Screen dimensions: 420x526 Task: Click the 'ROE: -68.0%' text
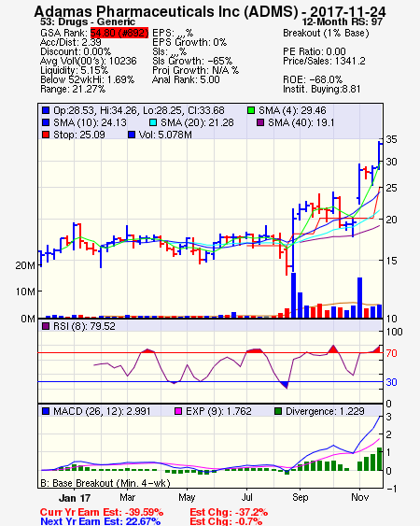[313, 79]
